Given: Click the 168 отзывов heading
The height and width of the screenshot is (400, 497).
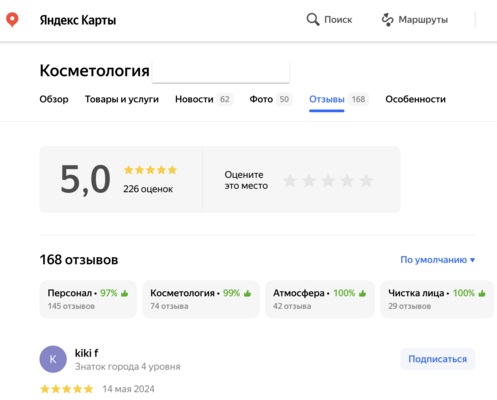Looking at the screenshot, I should (x=79, y=260).
